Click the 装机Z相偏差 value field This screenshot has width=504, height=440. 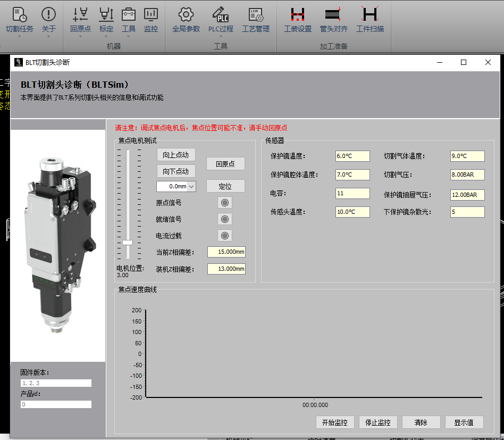coord(226,269)
